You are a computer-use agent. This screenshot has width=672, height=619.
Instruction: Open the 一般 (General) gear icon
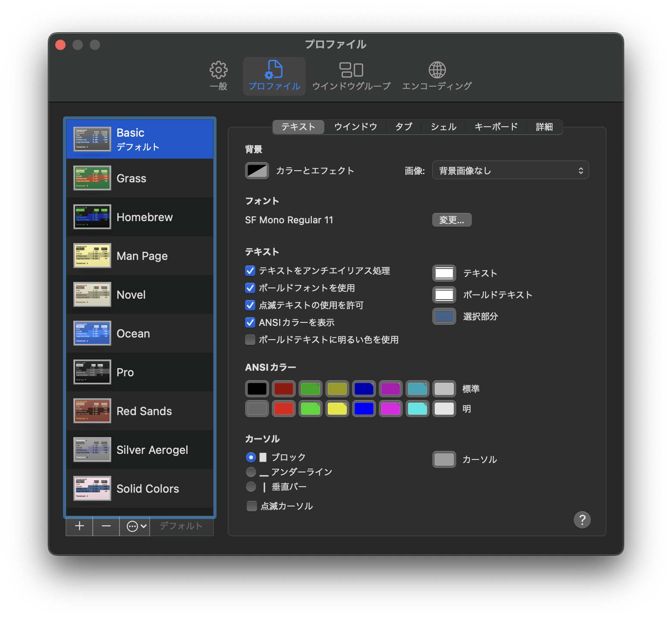click(x=218, y=70)
